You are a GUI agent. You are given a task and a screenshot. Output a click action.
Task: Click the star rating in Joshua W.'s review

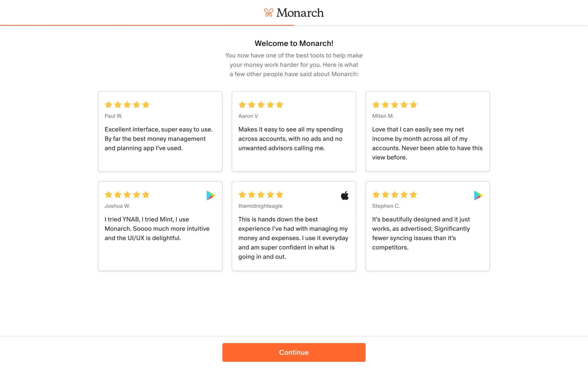[x=127, y=195]
